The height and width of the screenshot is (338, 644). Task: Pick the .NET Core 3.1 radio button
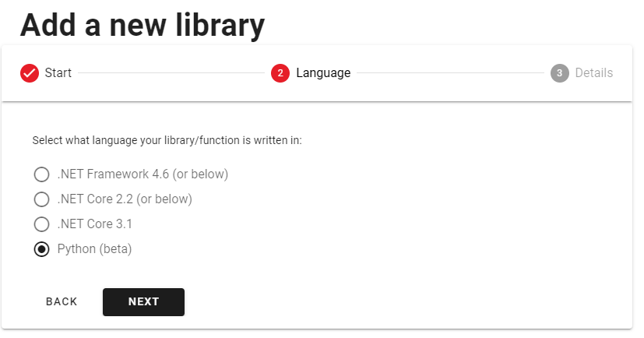[x=41, y=224]
